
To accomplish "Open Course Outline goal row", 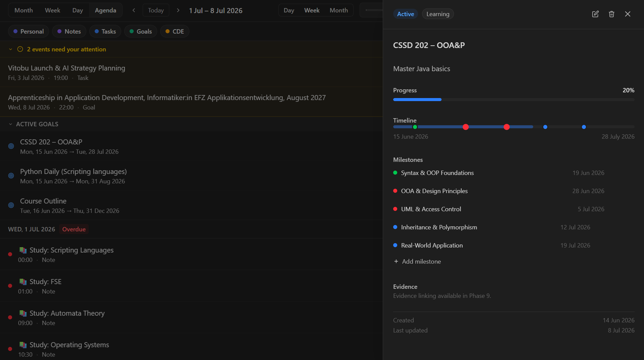I will point(191,205).
